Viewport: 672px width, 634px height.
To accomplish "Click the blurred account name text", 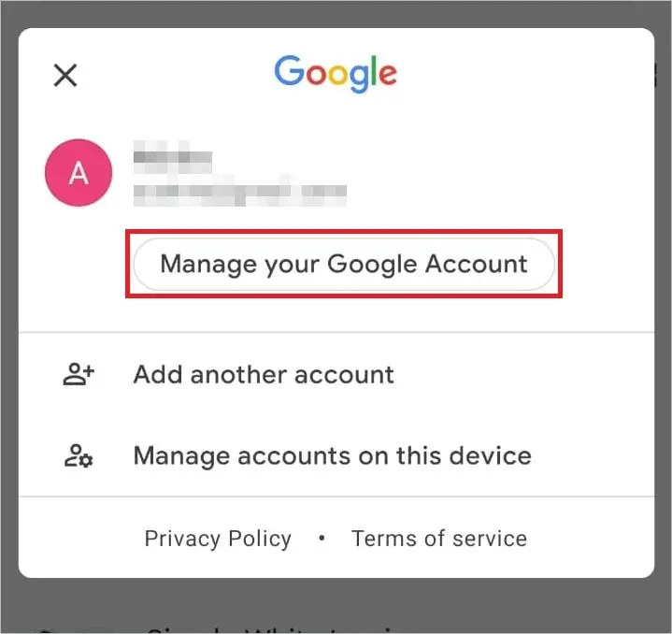I will [173, 157].
